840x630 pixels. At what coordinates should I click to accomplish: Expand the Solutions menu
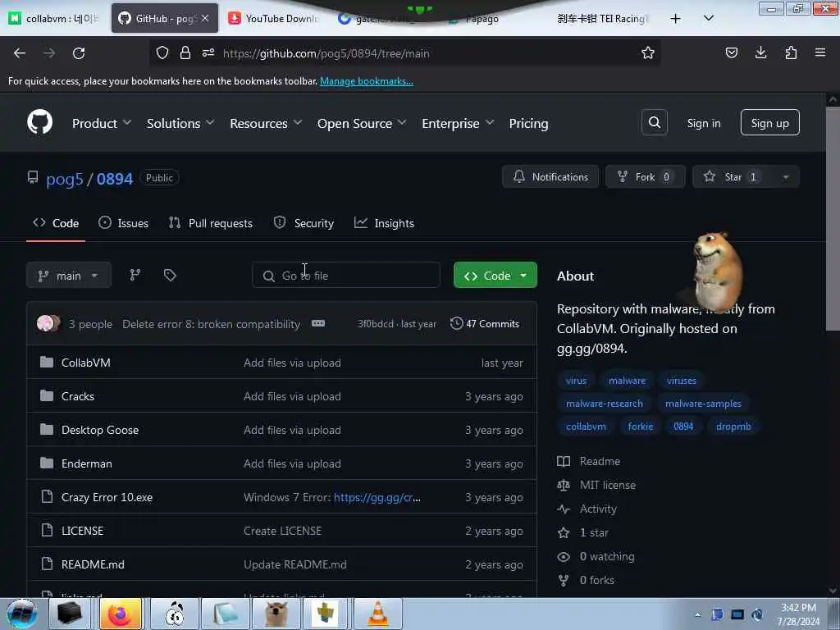180,123
